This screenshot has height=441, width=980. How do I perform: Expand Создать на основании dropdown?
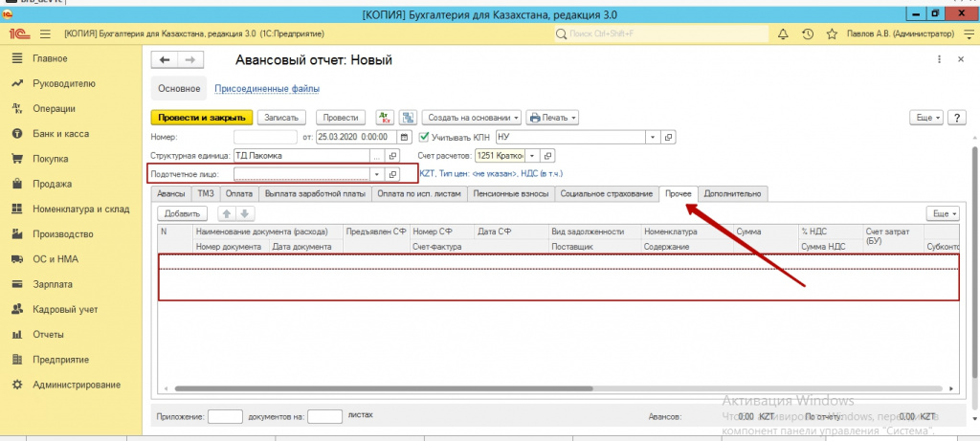[x=471, y=118]
